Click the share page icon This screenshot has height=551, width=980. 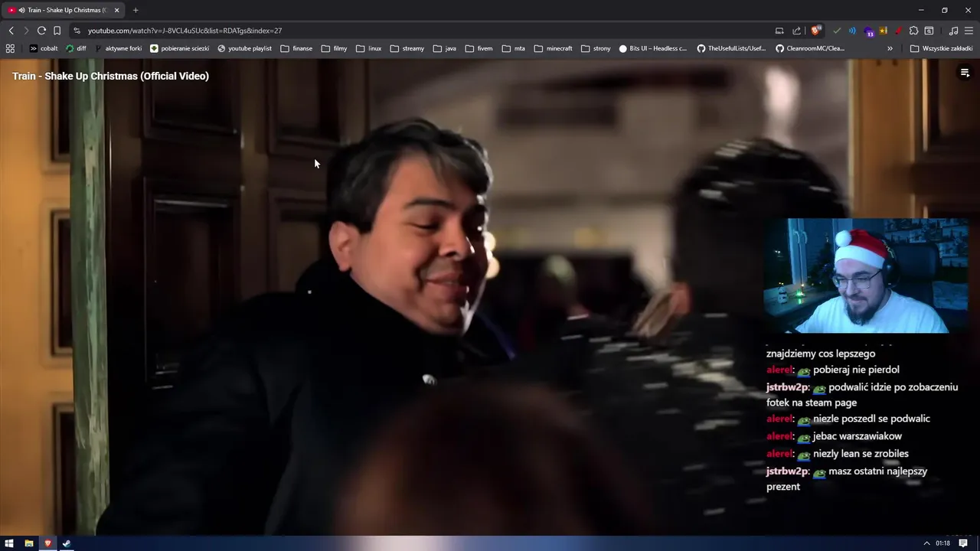pyautogui.click(x=797, y=31)
